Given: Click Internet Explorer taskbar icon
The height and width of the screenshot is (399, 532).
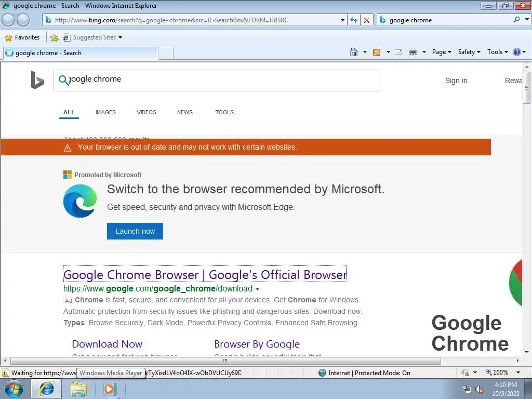Looking at the screenshot, I should (46, 389).
